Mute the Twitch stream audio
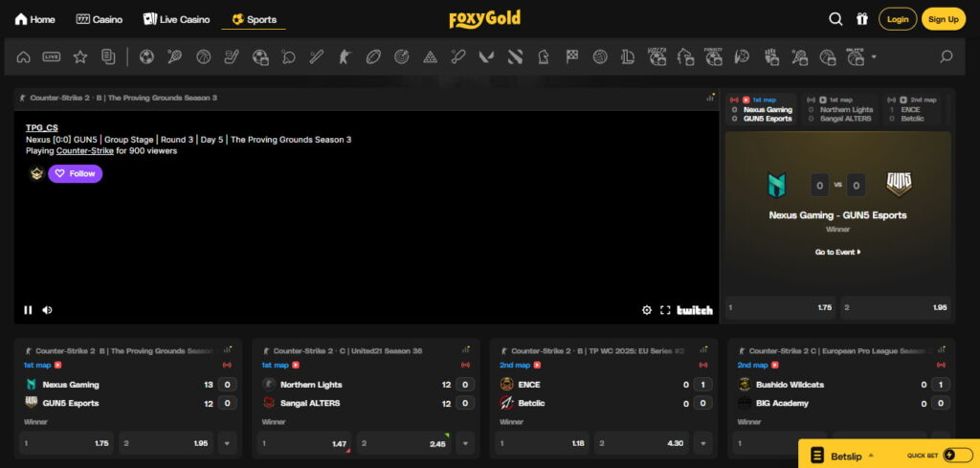The height and width of the screenshot is (468, 980). coord(48,310)
